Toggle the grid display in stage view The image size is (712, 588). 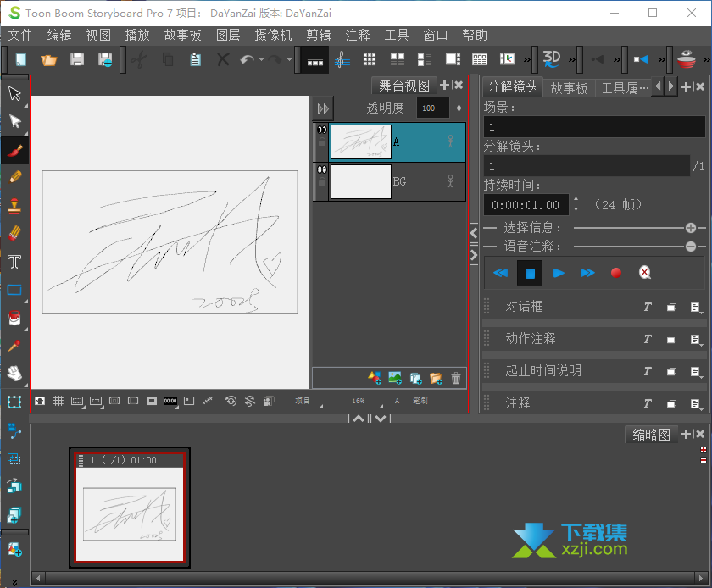tap(58, 401)
